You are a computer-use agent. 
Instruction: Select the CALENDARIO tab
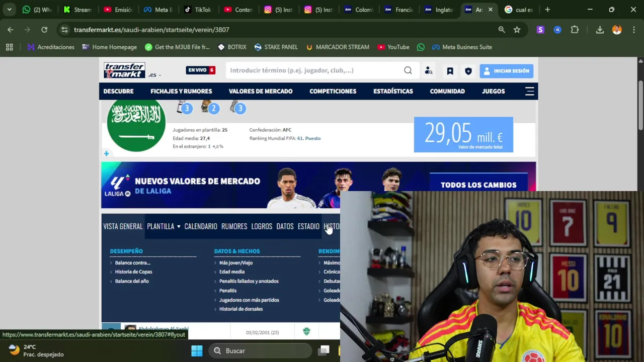click(x=201, y=226)
